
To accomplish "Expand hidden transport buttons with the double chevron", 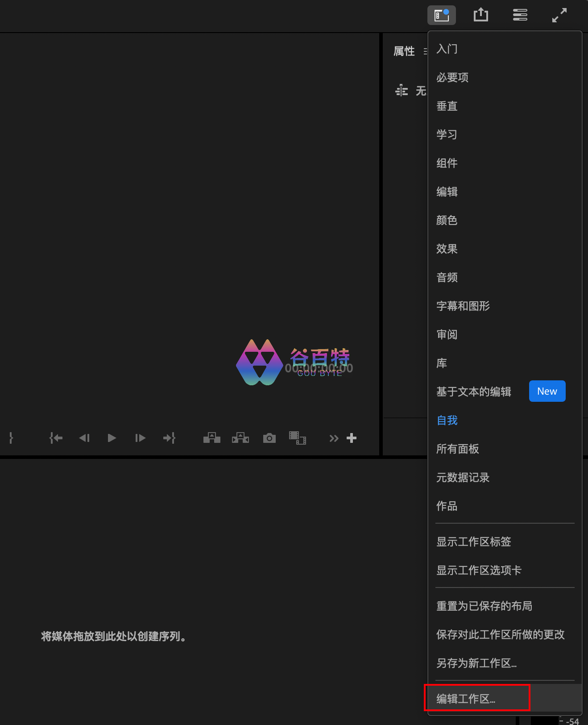I will point(334,438).
